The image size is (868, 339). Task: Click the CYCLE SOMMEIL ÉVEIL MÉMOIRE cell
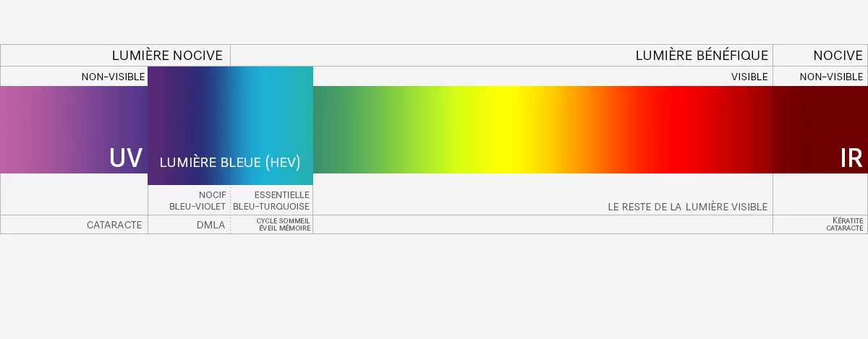(x=284, y=225)
